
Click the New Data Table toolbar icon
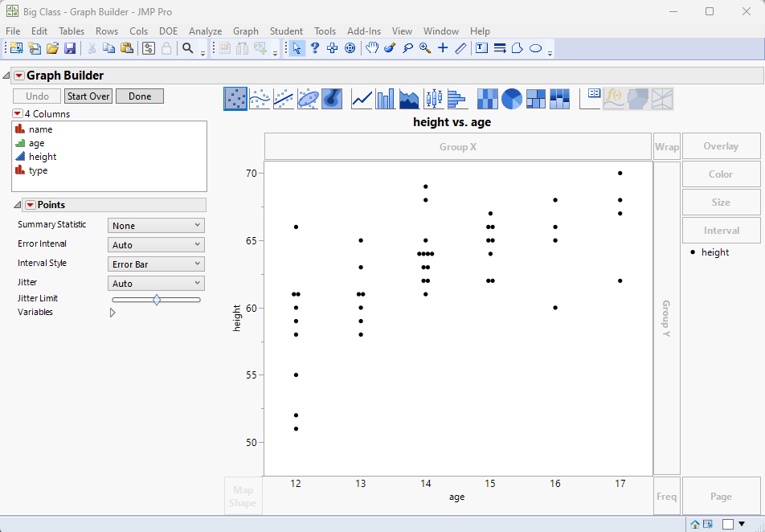(x=16, y=48)
